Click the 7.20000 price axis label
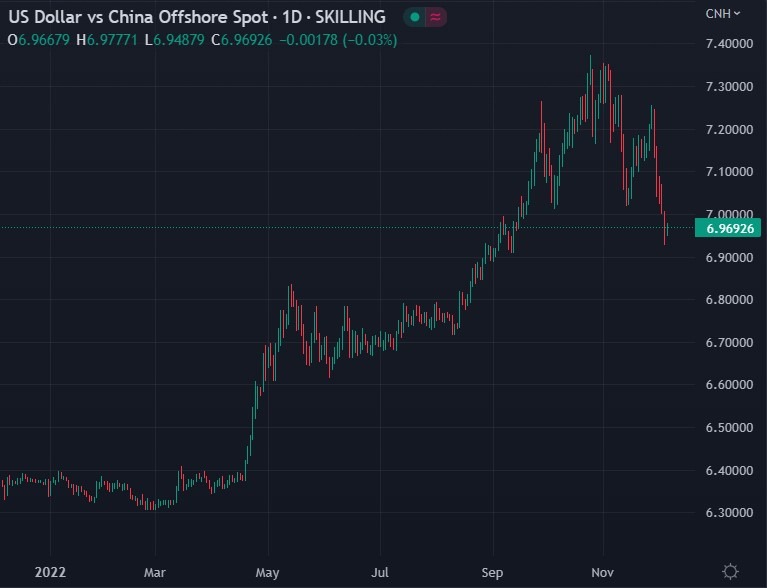 point(729,130)
